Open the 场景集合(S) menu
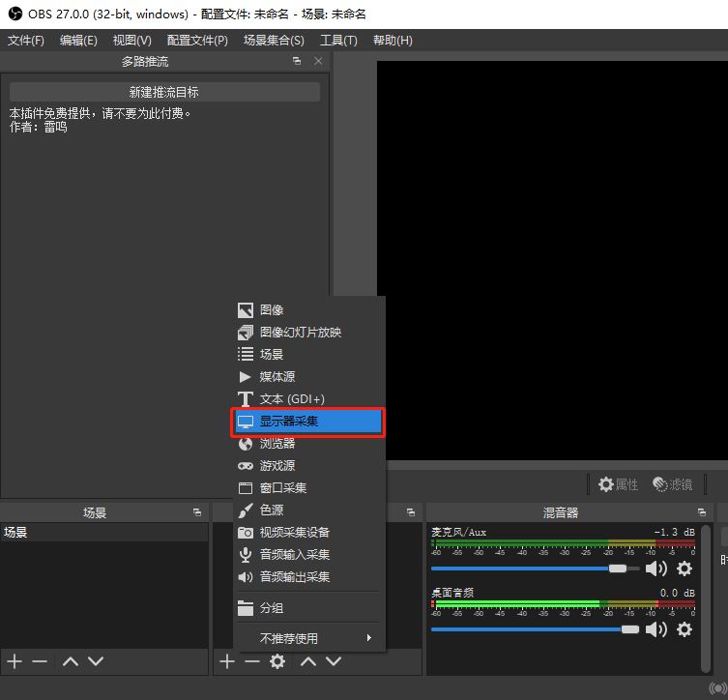Screen dimensions: 728x700 pos(274,41)
